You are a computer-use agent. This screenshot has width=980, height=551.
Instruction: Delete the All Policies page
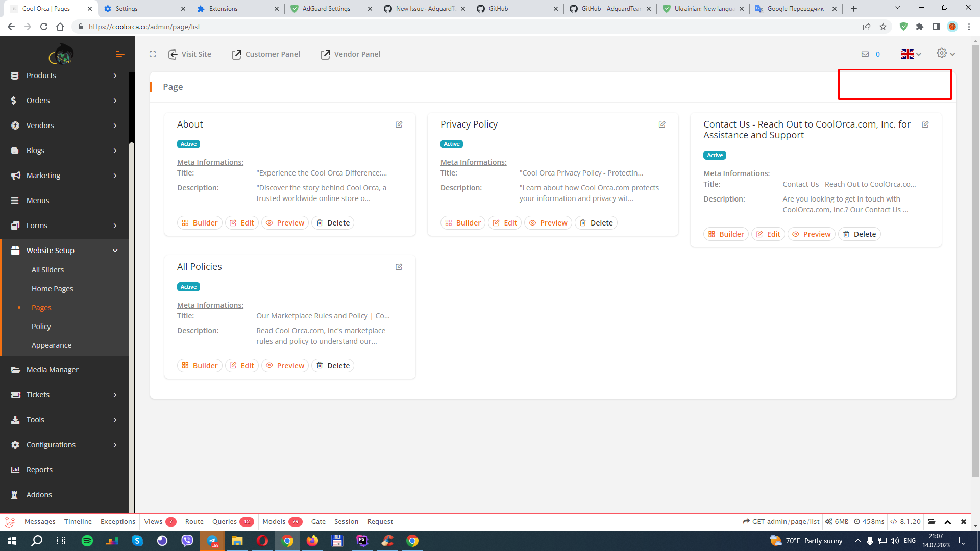(x=332, y=365)
